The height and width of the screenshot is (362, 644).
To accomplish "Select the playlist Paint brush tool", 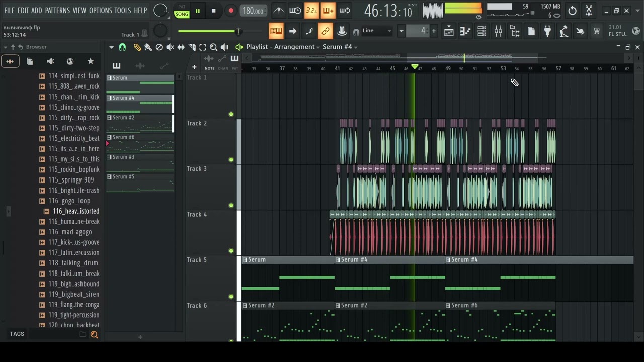I will (x=148, y=47).
